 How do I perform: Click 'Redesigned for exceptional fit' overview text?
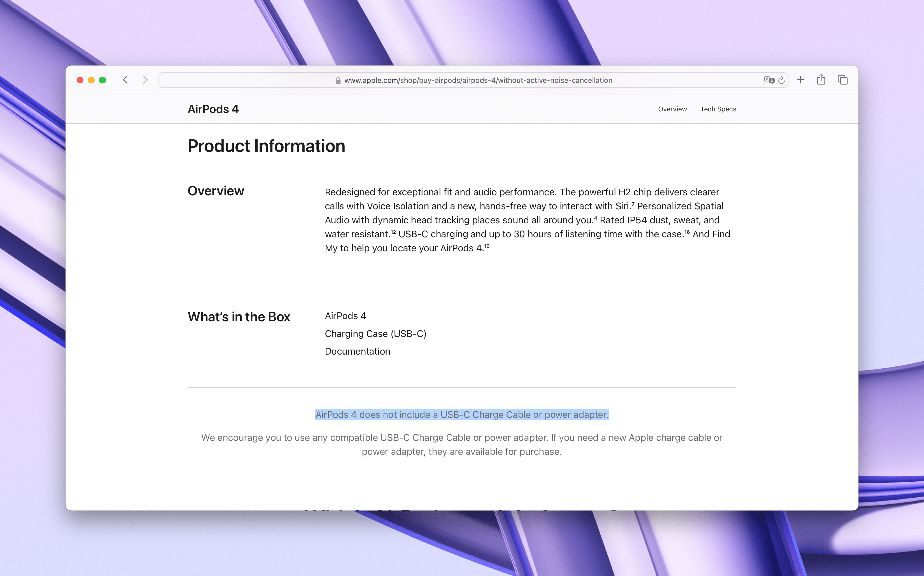pyautogui.click(x=527, y=220)
